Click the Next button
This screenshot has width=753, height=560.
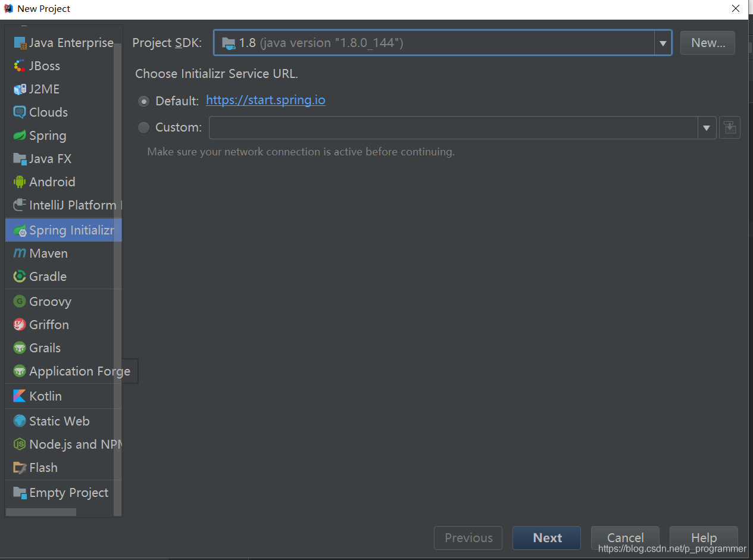(x=546, y=538)
